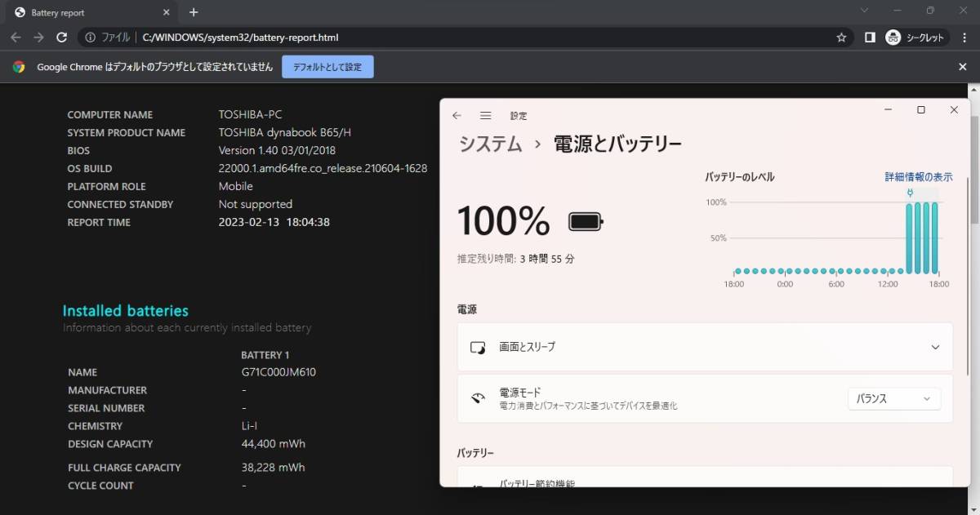This screenshot has height=515, width=980.
Task: Maximize the Settings window
Action: click(920, 110)
